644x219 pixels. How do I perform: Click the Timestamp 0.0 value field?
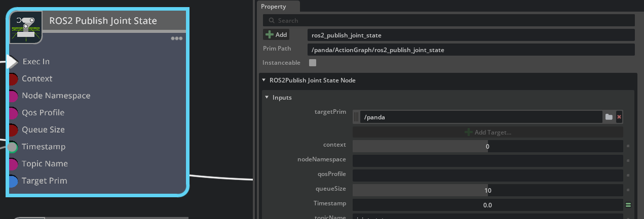pos(488,205)
